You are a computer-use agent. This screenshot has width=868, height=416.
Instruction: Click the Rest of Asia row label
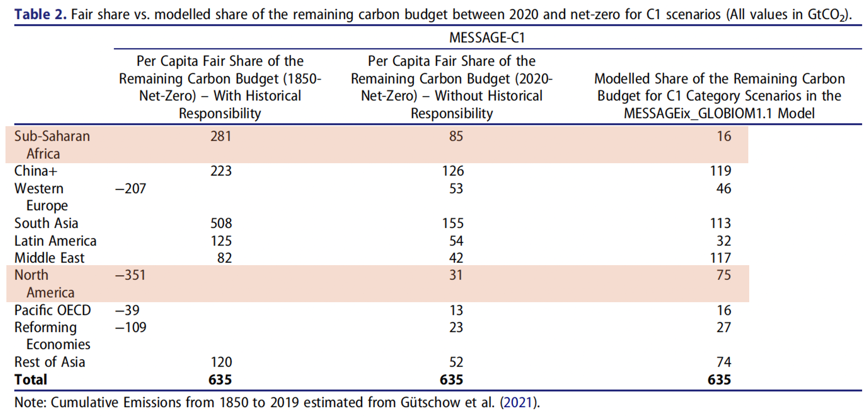[x=49, y=362]
